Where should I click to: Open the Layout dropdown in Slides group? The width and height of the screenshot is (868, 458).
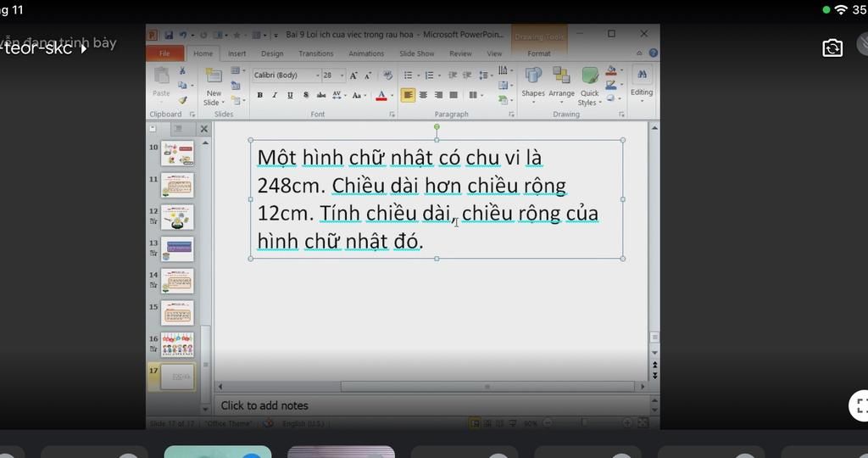pyautogui.click(x=237, y=70)
